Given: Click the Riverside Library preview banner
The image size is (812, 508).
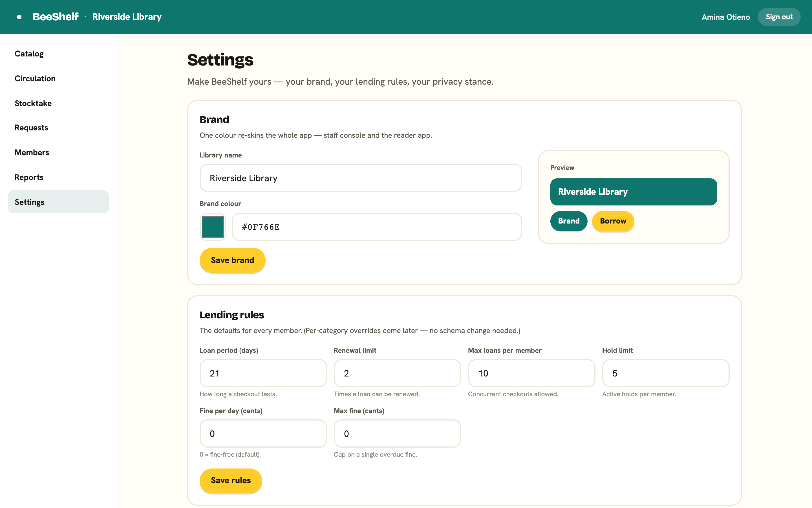Looking at the screenshot, I should [634, 192].
